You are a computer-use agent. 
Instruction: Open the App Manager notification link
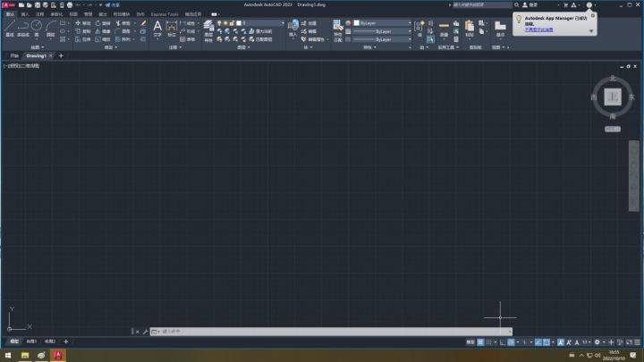(538, 29)
